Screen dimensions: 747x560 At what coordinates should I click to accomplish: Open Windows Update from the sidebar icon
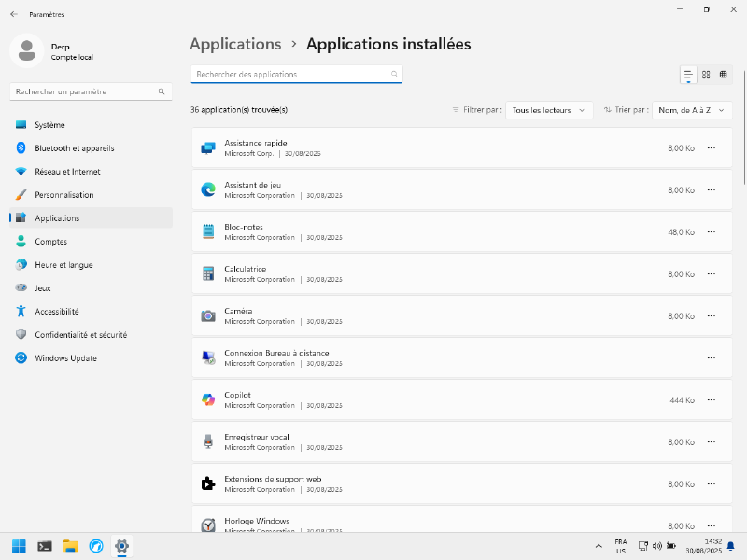point(20,357)
